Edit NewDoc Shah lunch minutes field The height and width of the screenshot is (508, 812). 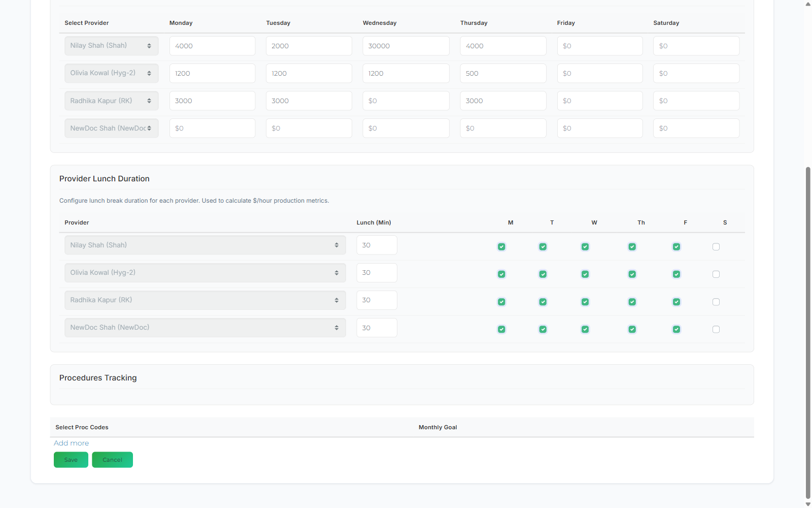click(377, 328)
